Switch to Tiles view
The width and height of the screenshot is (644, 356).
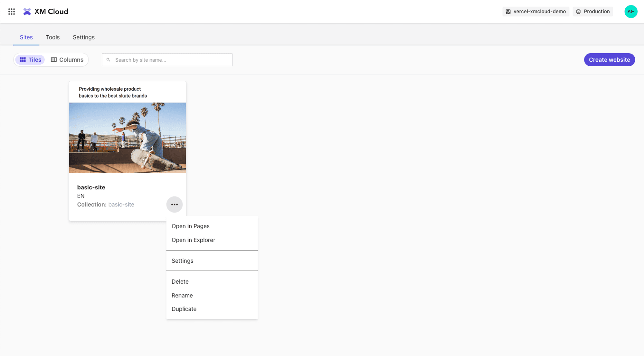click(31, 60)
